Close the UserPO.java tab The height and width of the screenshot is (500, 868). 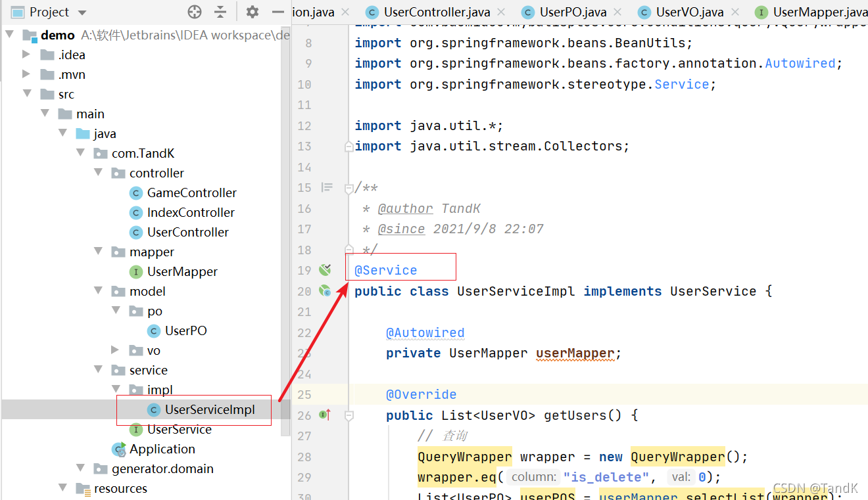(x=618, y=12)
